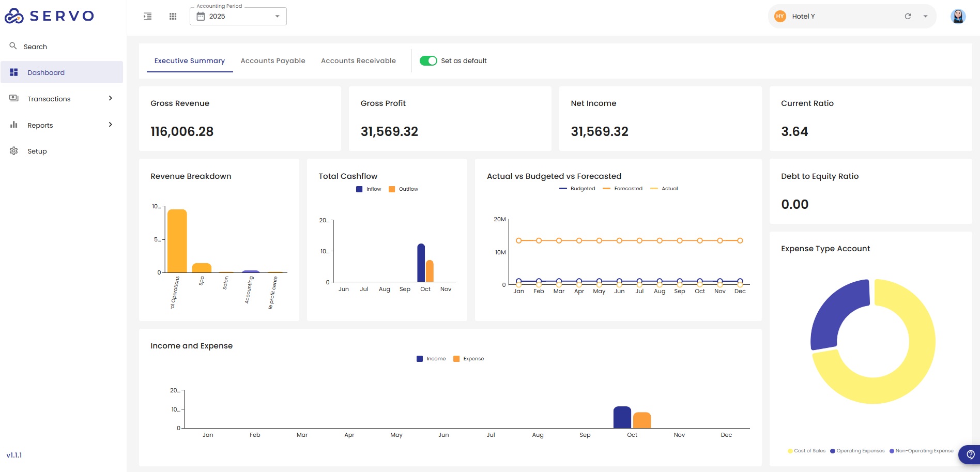Click Cost of Sales legend color dot

tap(790, 451)
